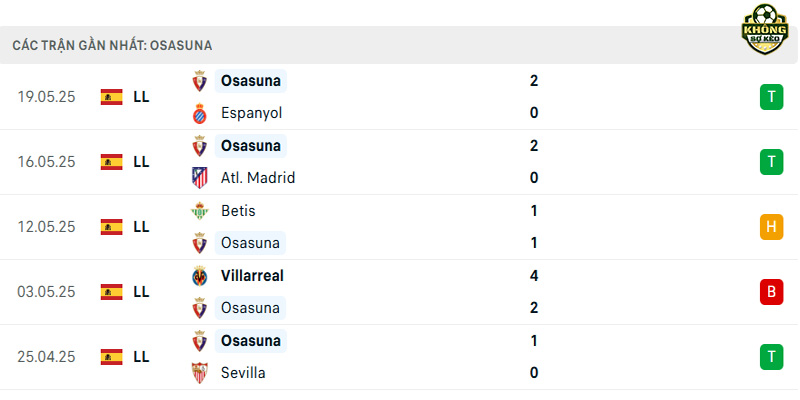
Task: Click Spain flag in 16.05.25 row
Action: [x=111, y=162]
